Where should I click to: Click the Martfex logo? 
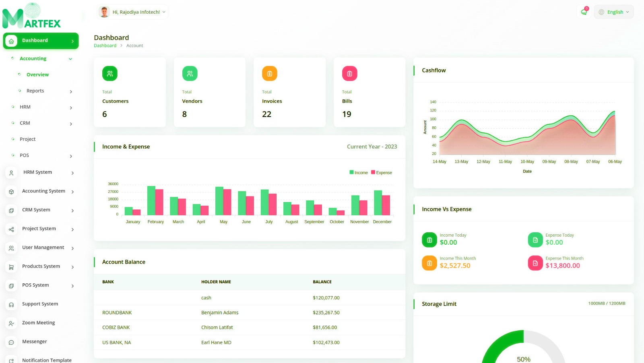[x=32, y=17]
